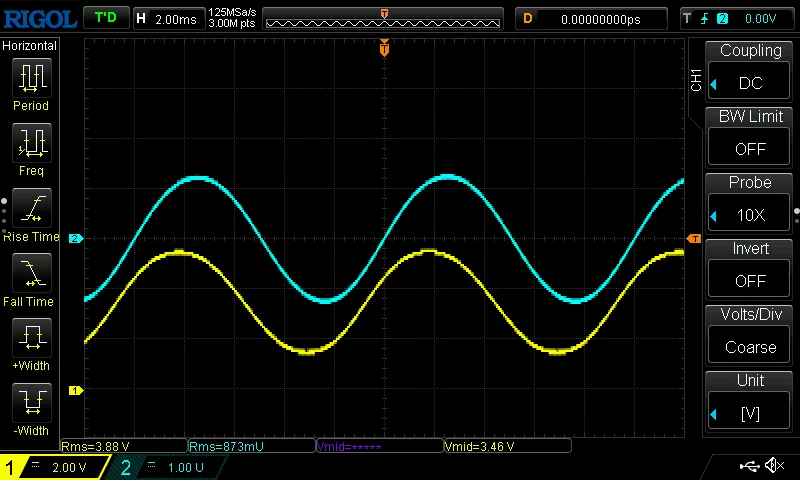Click the trigger delay D readout

click(590, 18)
